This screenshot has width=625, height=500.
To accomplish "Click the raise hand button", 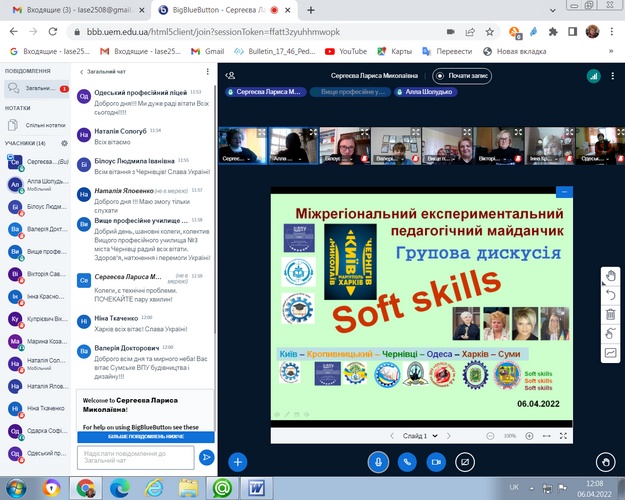I will tap(603, 461).
